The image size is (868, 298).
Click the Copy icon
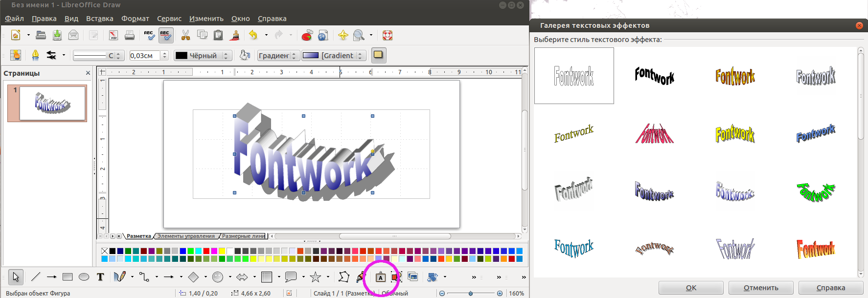click(x=202, y=35)
